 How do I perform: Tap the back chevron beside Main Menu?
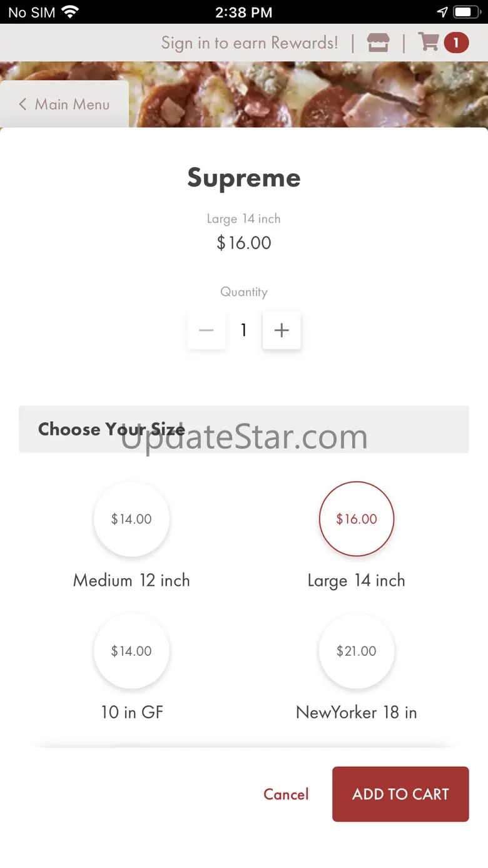23,105
